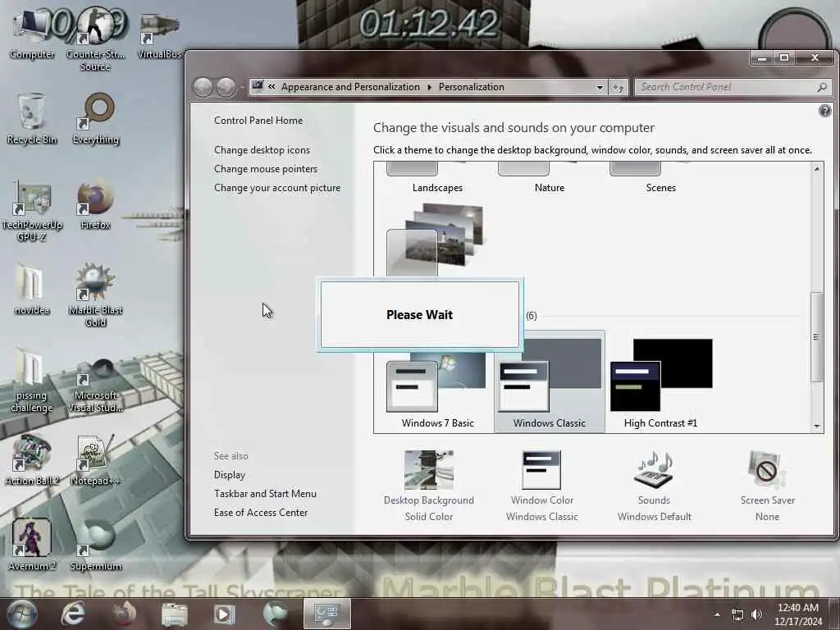Open the Help question mark button
Screen dimensions: 840x630
824,111
